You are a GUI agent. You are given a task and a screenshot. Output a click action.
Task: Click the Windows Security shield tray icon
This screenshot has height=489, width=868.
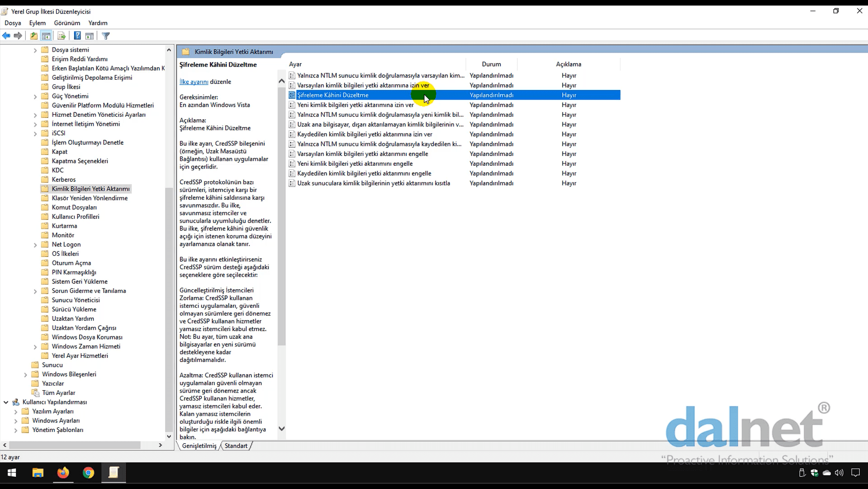tap(815, 473)
